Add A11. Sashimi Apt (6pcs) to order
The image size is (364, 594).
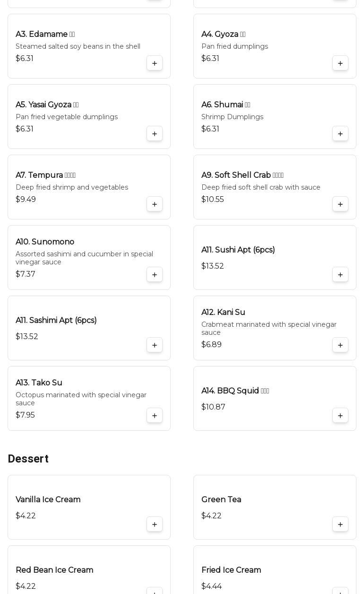[x=155, y=345]
